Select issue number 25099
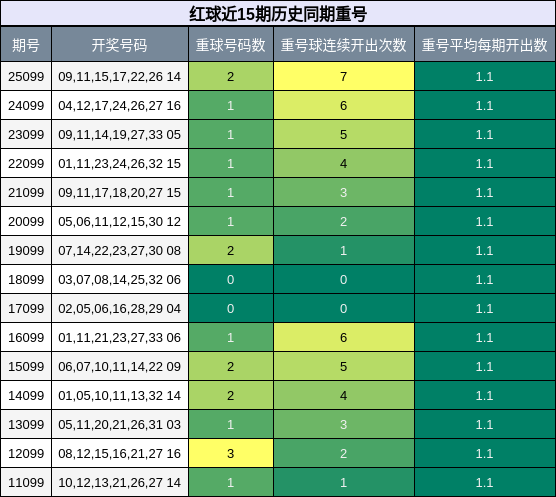Screen dimensions: 556x497 tap(26, 77)
